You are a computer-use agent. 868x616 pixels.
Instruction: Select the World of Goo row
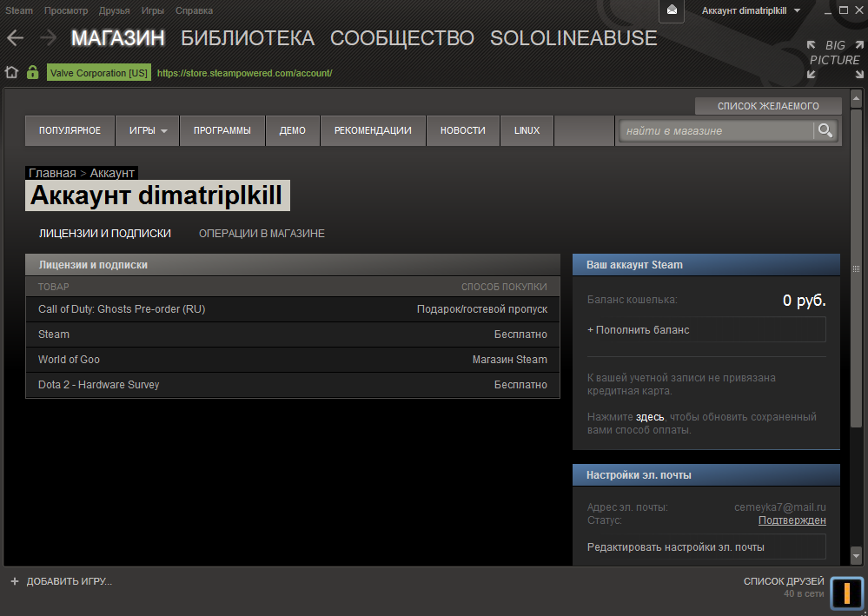tap(293, 360)
